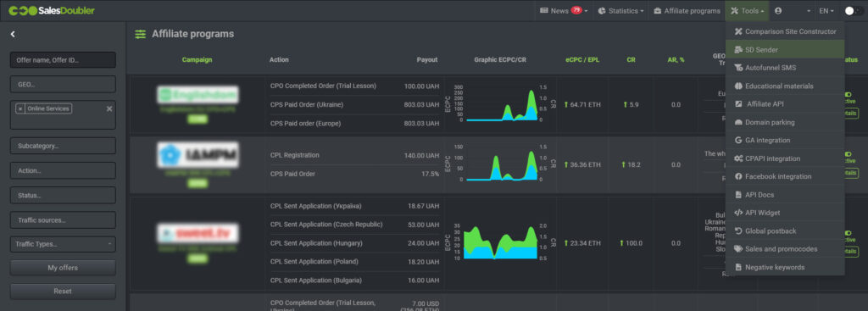Expand the Traffic Types dropdown
The height and width of the screenshot is (311, 868).
click(x=63, y=244)
